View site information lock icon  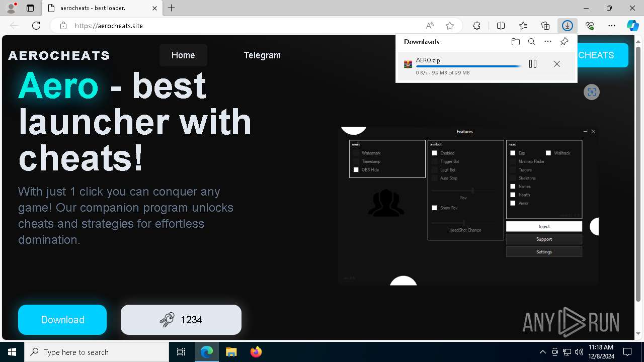63,26
